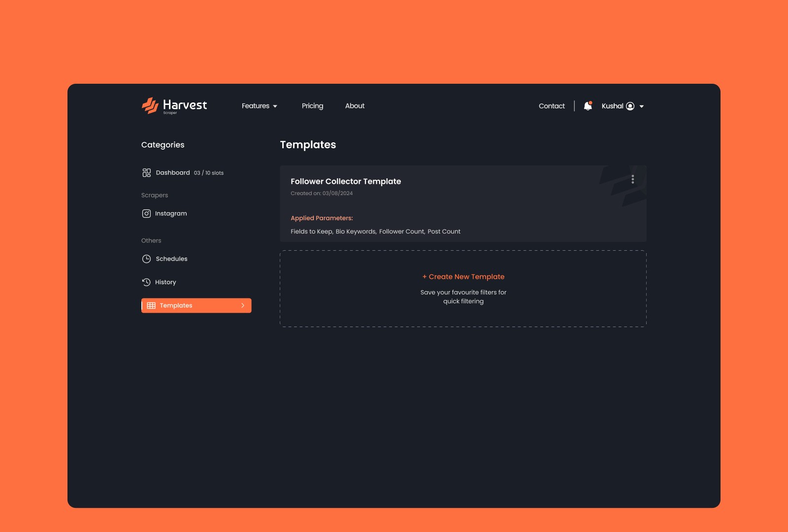
Task: Click the Schedules clock icon
Action: pyautogui.click(x=146, y=259)
